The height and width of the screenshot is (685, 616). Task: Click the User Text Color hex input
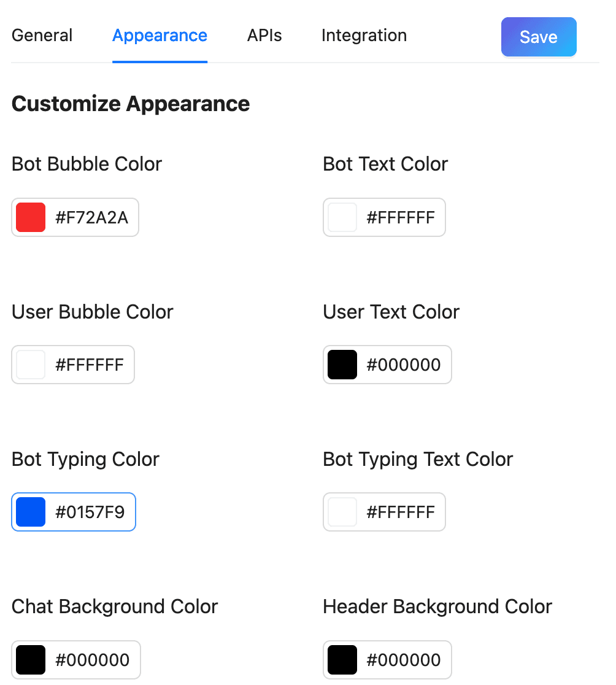[x=404, y=365]
